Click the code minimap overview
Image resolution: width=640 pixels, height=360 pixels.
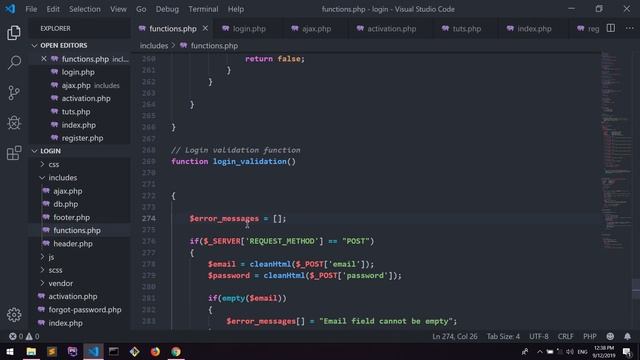[x=616, y=150]
